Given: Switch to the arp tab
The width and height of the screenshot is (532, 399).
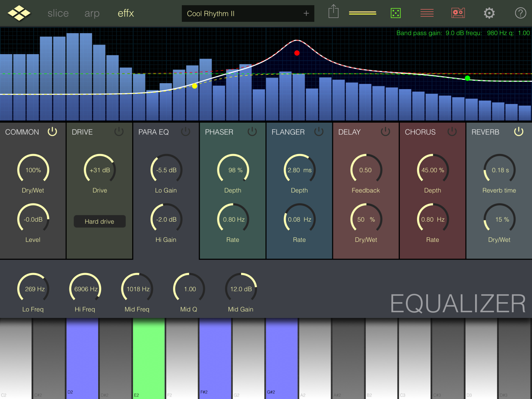Looking at the screenshot, I should (x=92, y=13).
